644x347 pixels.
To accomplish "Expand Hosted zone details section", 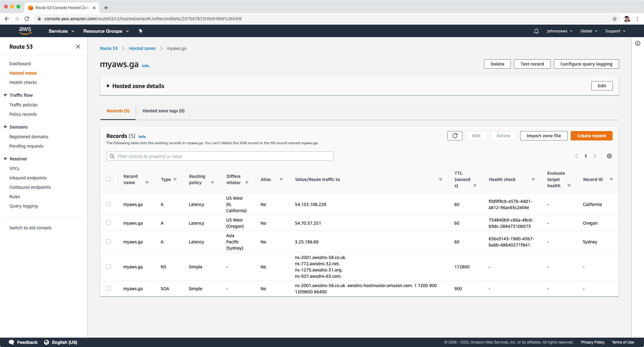I will (108, 86).
